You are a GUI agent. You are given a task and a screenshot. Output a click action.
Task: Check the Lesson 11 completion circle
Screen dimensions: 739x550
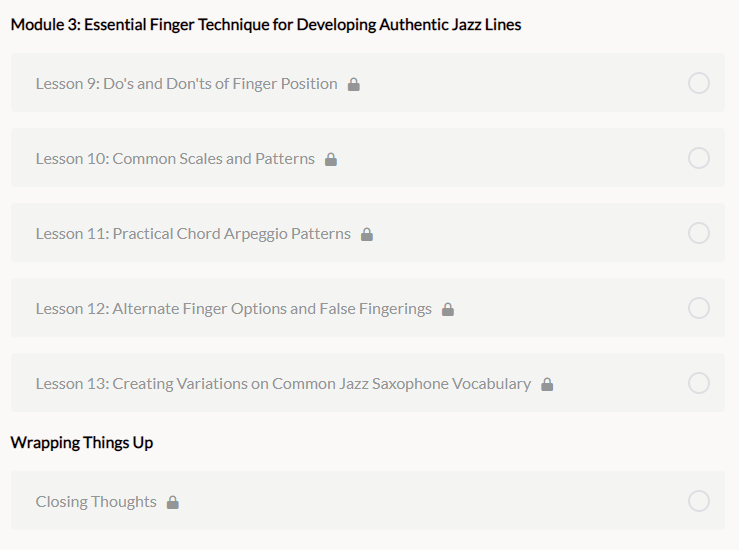(x=698, y=233)
